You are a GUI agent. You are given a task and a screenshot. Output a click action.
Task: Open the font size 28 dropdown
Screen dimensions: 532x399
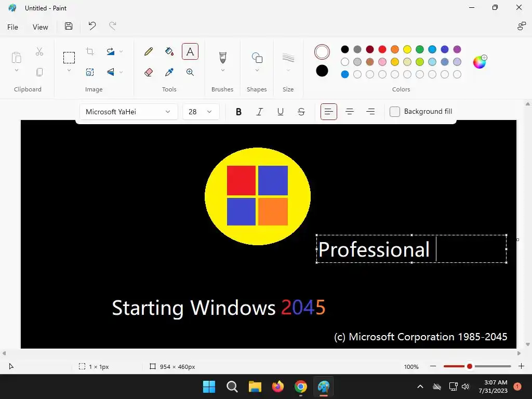tap(201, 112)
